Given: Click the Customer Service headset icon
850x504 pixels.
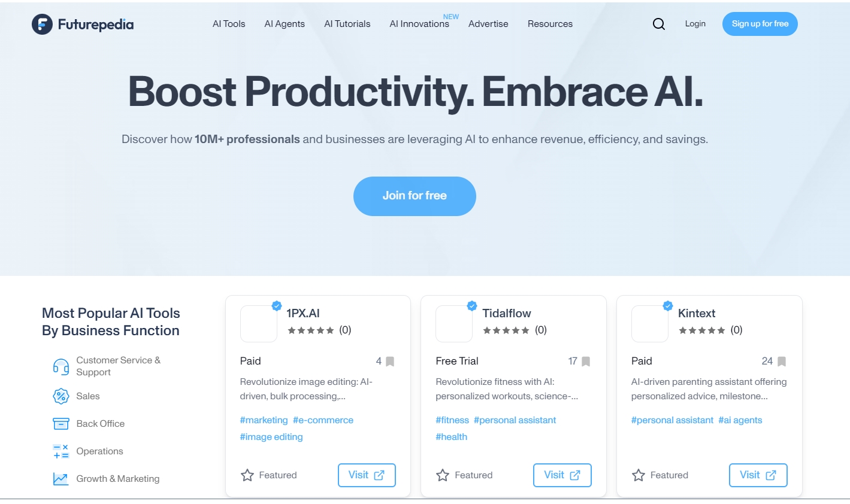Looking at the screenshot, I should click(x=61, y=366).
